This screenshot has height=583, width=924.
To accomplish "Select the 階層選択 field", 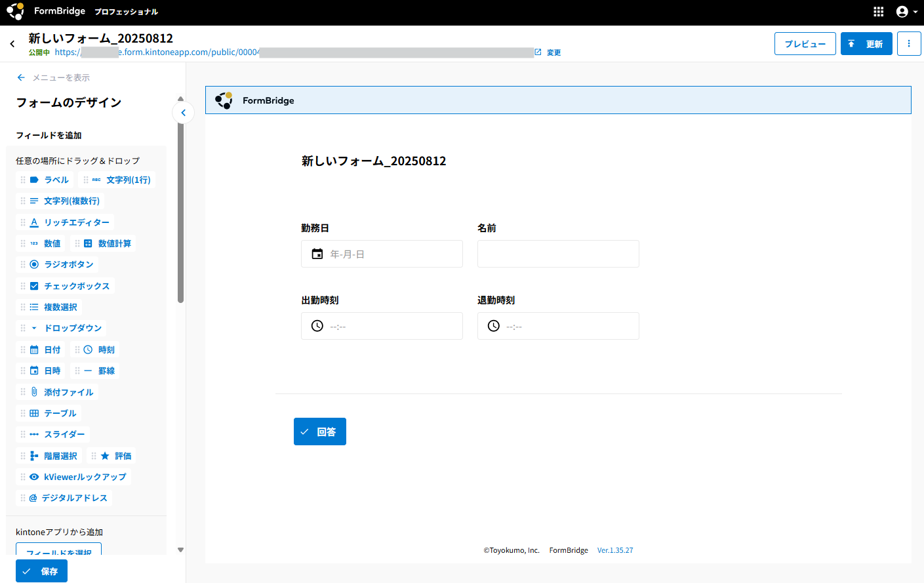I will pos(49,456).
